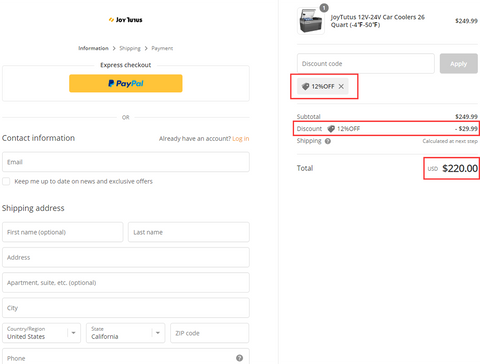This screenshot has width=480, height=364.
Task: Open the Log in link
Action: point(241,139)
